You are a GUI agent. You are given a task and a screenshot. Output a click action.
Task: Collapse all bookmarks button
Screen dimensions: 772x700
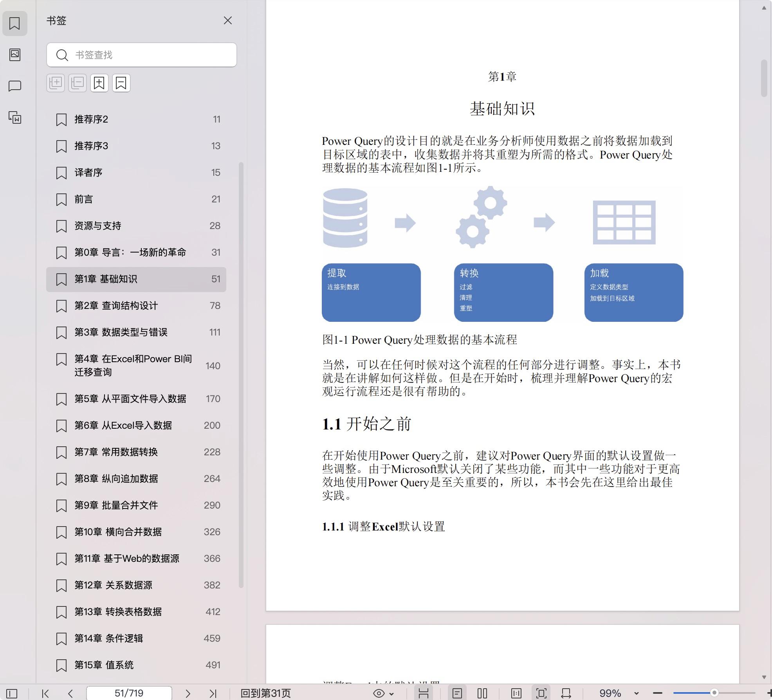click(78, 83)
